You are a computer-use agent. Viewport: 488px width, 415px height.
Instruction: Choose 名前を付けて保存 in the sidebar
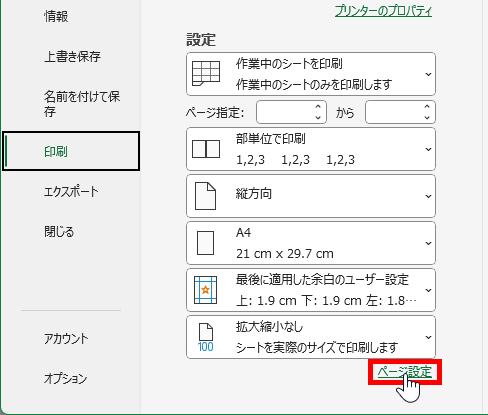(82, 104)
